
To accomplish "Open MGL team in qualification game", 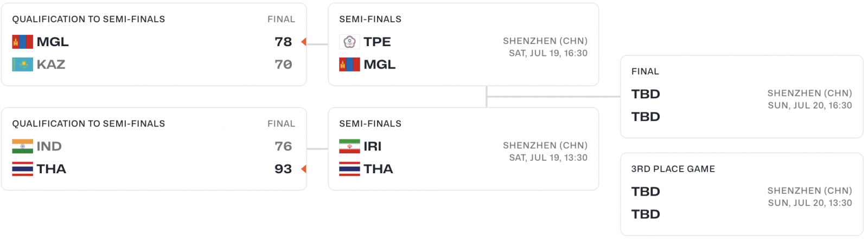I will 53,42.
